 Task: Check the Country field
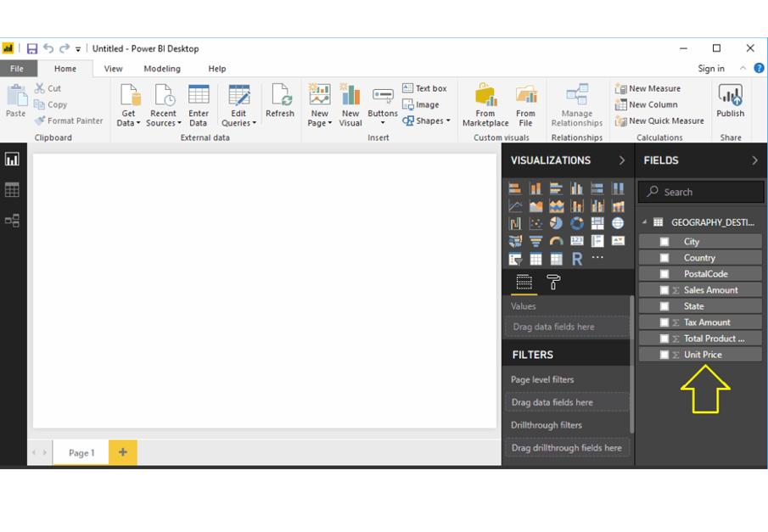coord(664,258)
